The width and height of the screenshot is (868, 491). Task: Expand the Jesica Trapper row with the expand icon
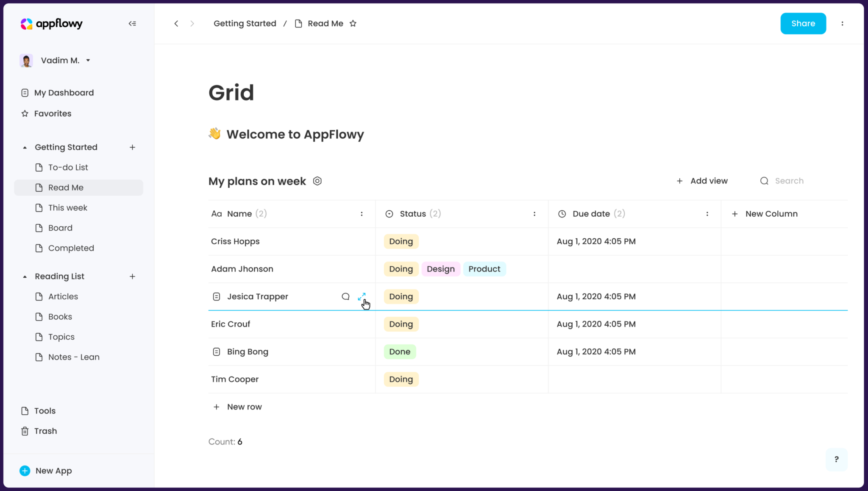click(362, 296)
